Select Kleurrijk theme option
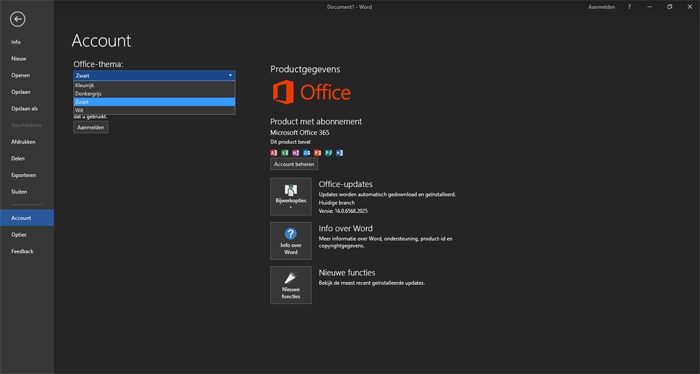Screen dimensions: 700x374 tap(154, 85)
